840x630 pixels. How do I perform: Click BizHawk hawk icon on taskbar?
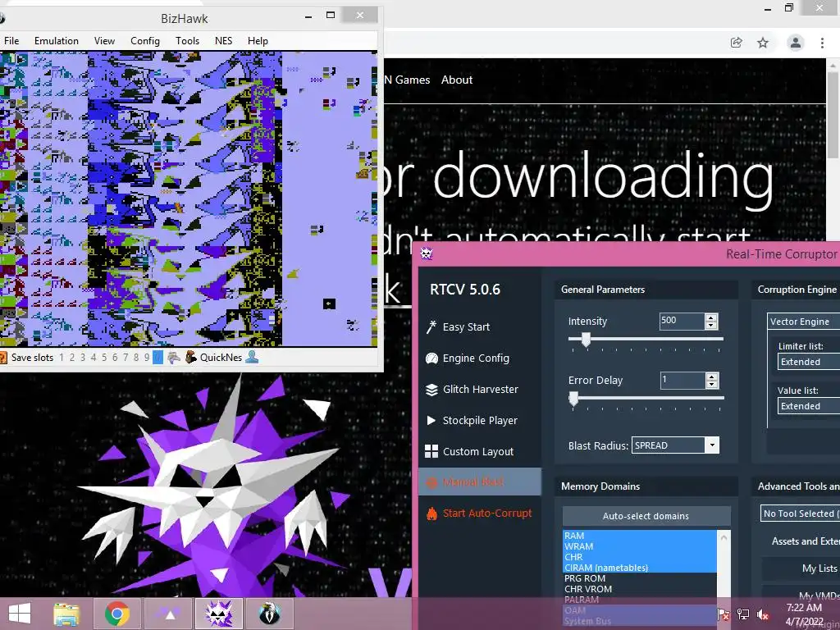[269, 614]
